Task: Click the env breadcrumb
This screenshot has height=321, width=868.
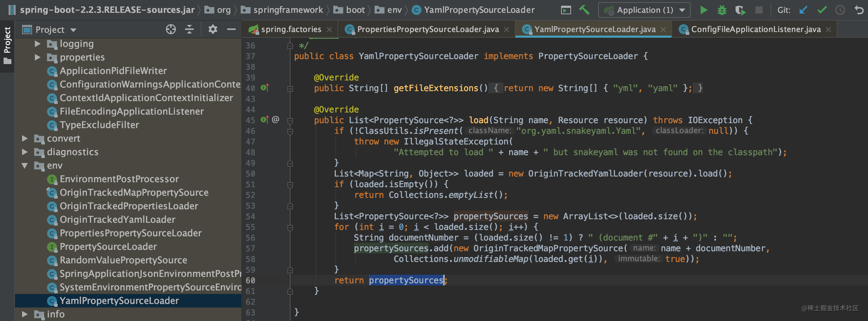Action: [x=388, y=10]
